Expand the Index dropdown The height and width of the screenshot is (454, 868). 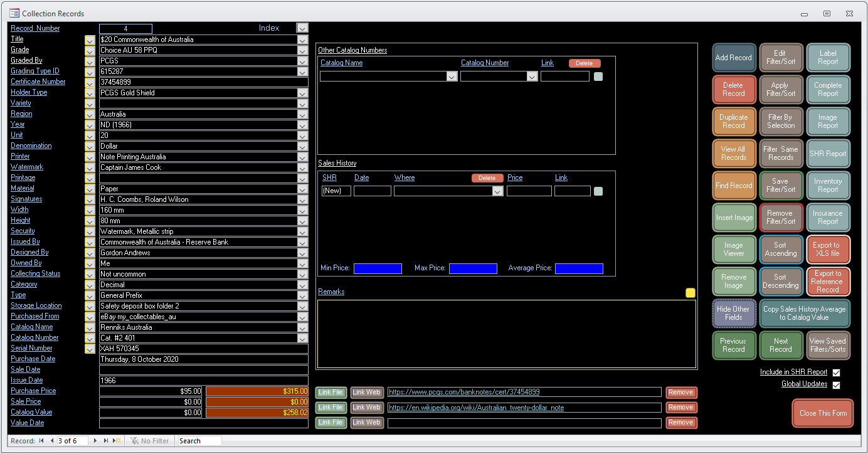[302, 28]
